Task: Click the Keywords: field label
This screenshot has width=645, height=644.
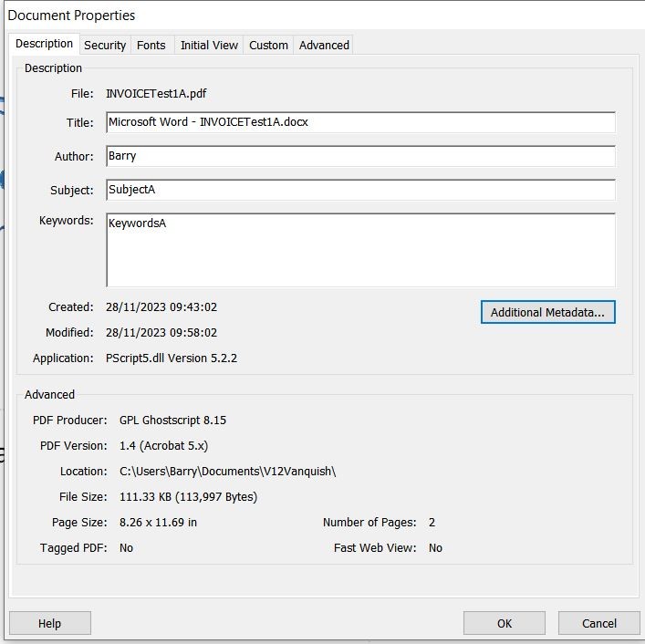Action: (x=67, y=221)
